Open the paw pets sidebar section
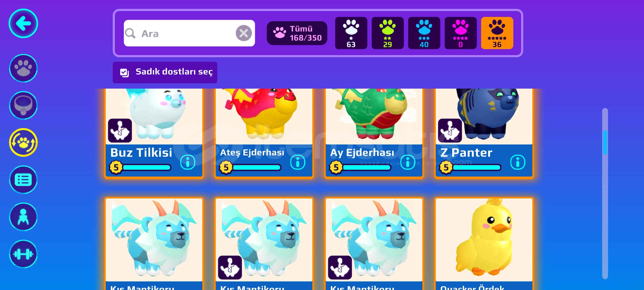 click(x=23, y=68)
